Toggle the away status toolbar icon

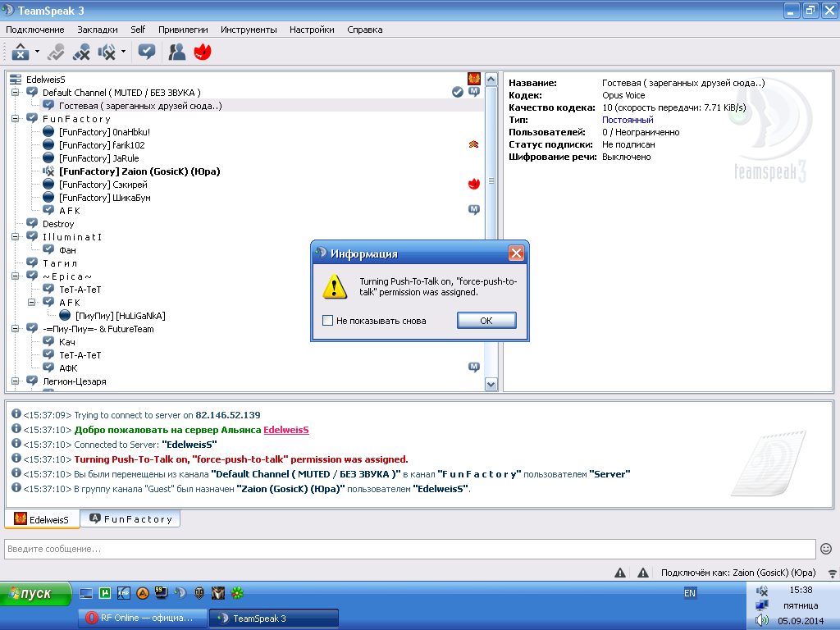[57, 52]
